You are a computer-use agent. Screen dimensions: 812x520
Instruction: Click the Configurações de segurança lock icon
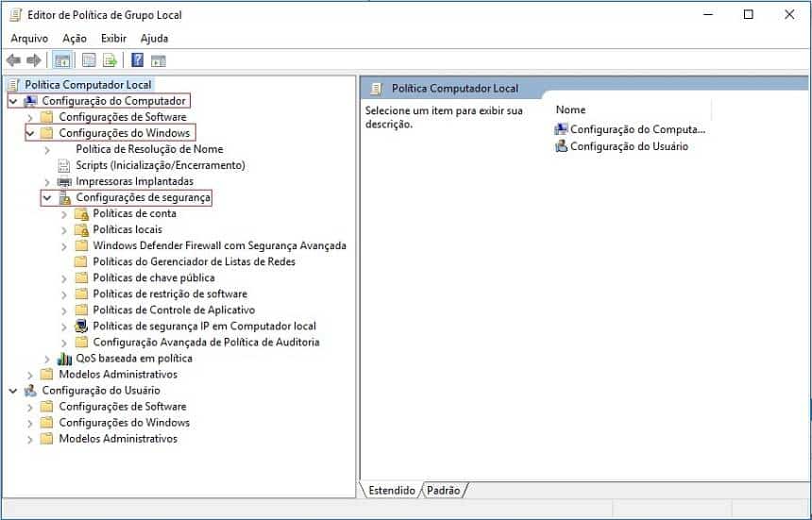[x=65, y=197]
